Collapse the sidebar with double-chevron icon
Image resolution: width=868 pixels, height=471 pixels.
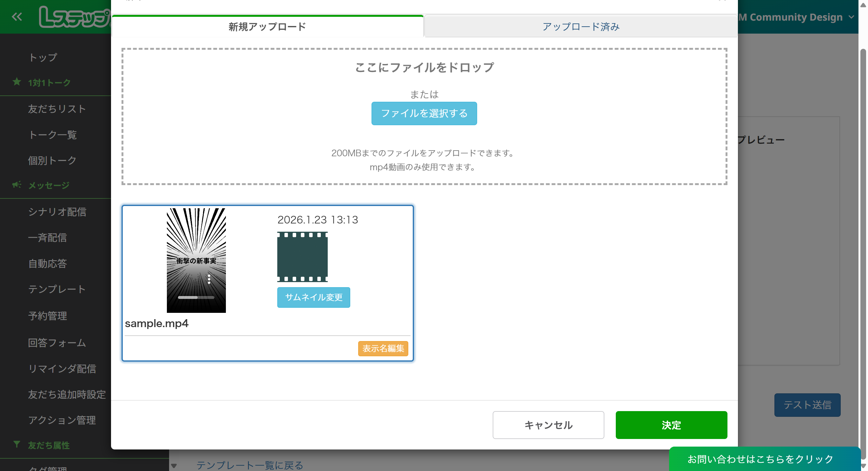tap(16, 16)
